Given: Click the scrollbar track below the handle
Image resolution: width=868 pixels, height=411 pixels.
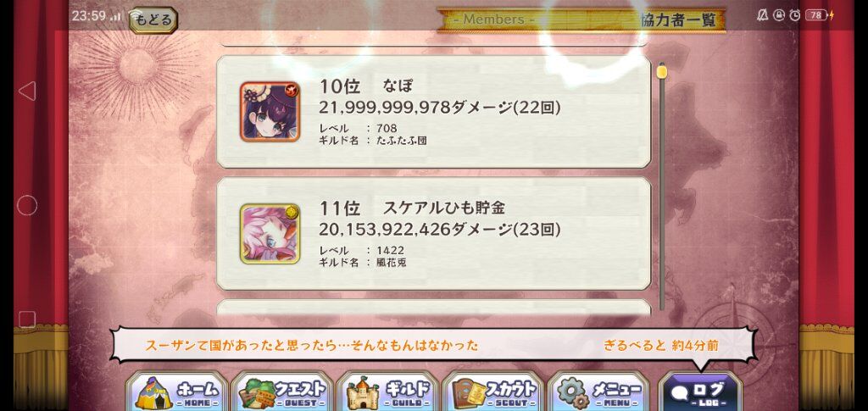Looking at the screenshot, I should tap(661, 193).
